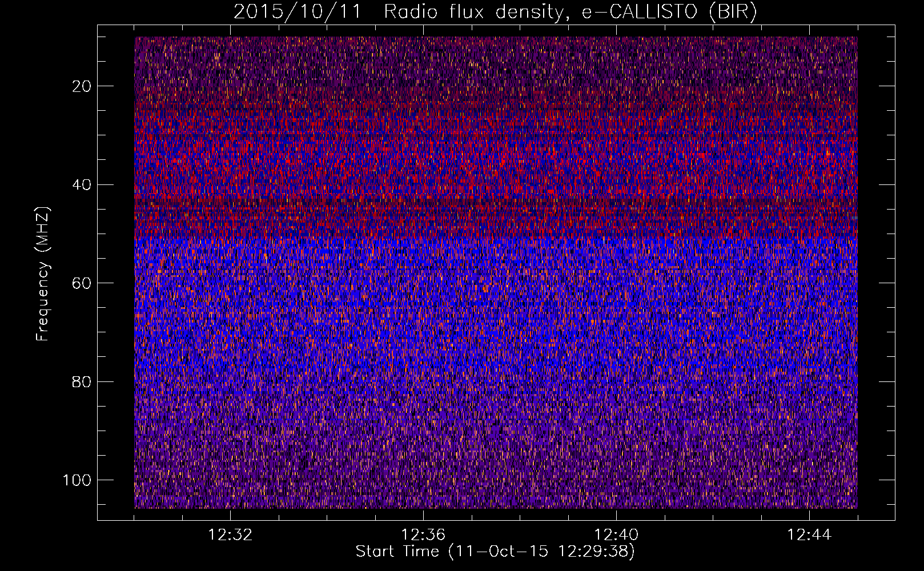Click the 'Frequency (MHZ)' y-axis label
Image resolution: width=924 pixels, height=571 pixels.
pos(43,274)
